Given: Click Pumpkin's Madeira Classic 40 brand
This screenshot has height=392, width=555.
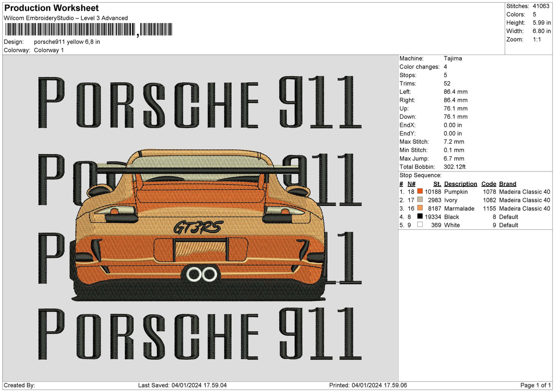Looking at the screenshot, I should pos(524,191).
